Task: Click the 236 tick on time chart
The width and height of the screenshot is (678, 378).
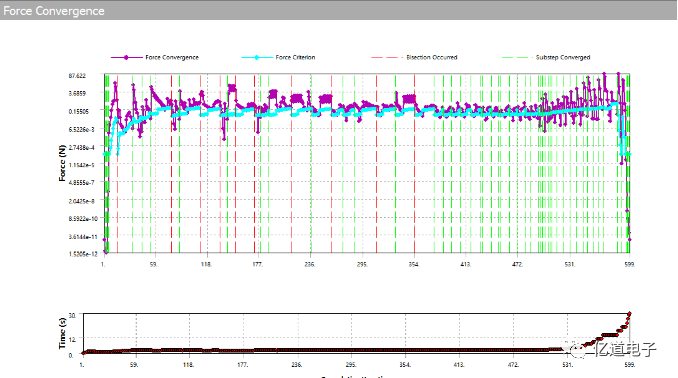Action: 296,365
